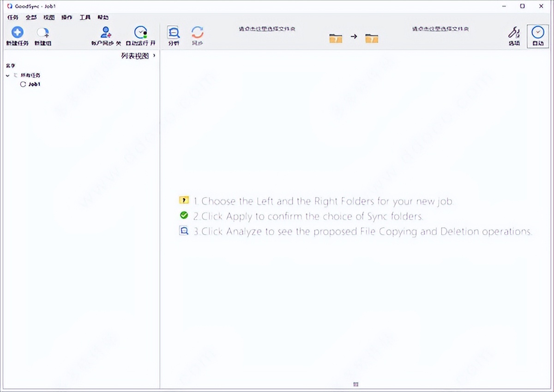Open the first menu (任务) in menu bar
The height and width of the screenshot is (392, 554).
pyautogui.click(x=13, y=18)
